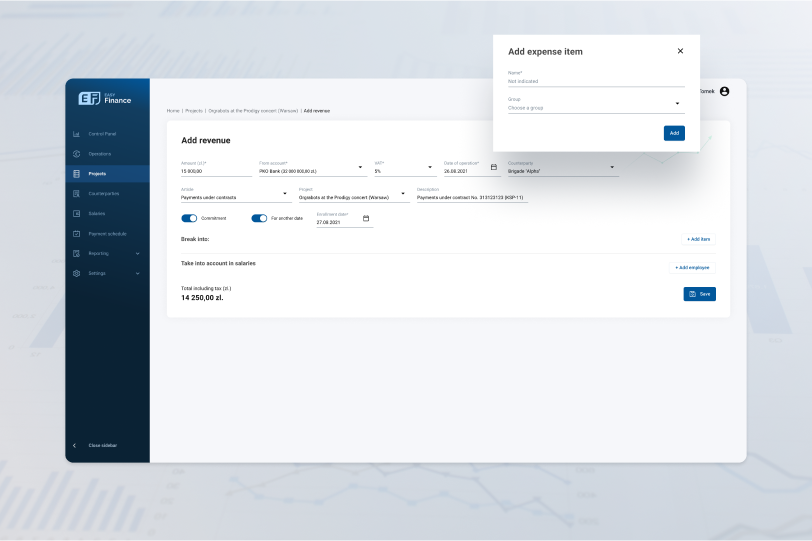The image size is (812, 541).
Task: Expand the Reporting sidebar menu
Action: tap(137, 253)
